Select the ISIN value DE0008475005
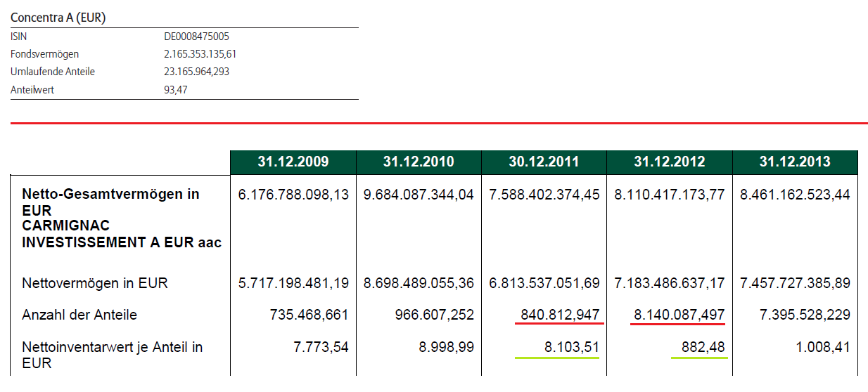The image size is (868, 392). [x=196, y=37]
